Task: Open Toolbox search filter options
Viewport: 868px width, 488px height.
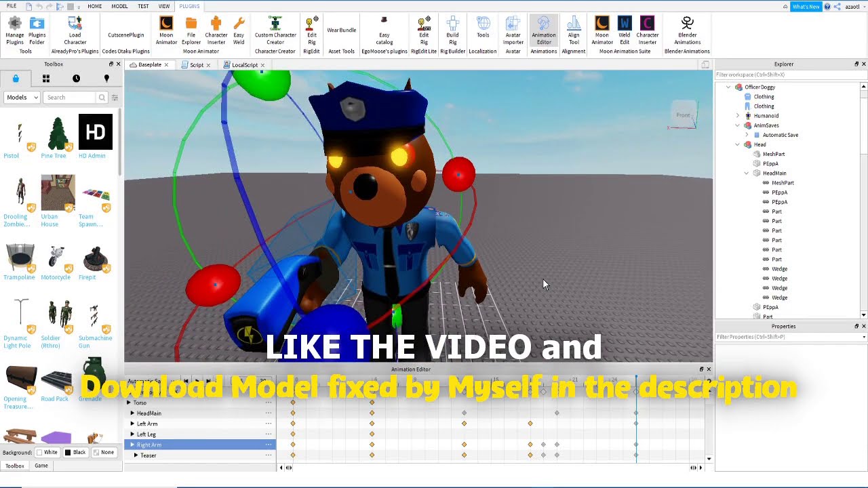Action: 115,98
